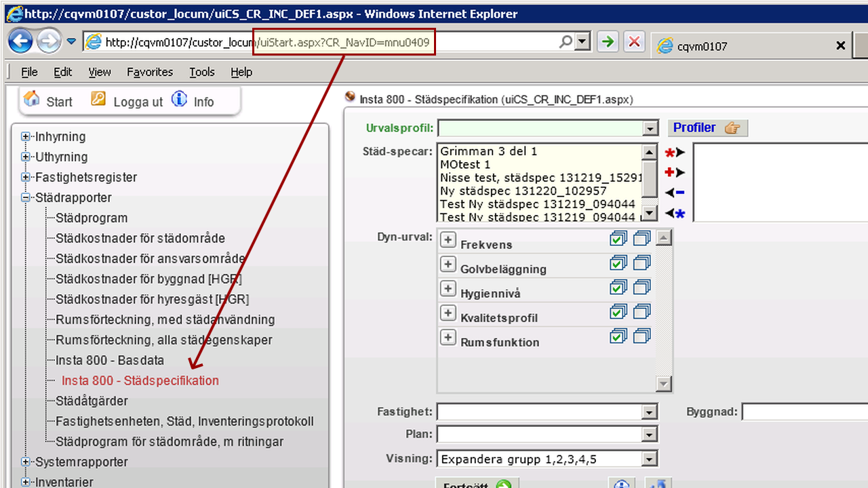Click the blue asterisk remove-all arrow
This screenshot has width=868, height=488.
point(675,213)
